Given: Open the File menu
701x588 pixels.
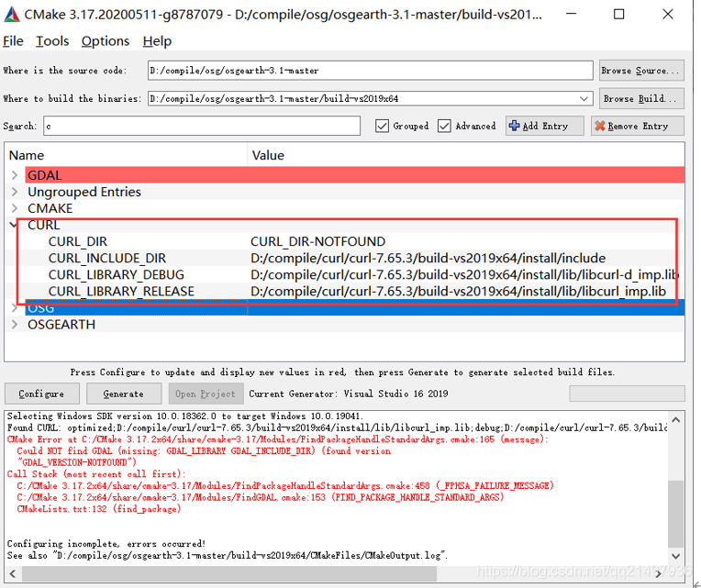Looking at the screenshot, I should (13, 41).
